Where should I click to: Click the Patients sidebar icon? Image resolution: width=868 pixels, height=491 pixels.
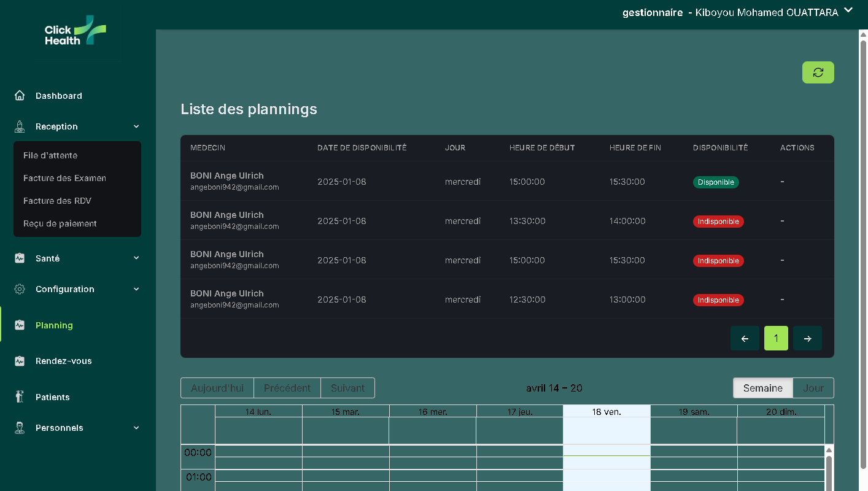point(19,396)
